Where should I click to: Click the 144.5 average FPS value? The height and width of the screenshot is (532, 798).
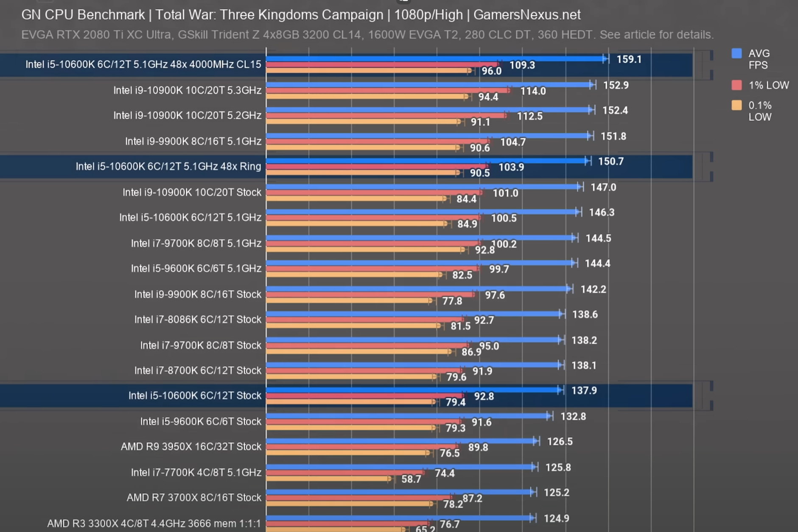598,238
